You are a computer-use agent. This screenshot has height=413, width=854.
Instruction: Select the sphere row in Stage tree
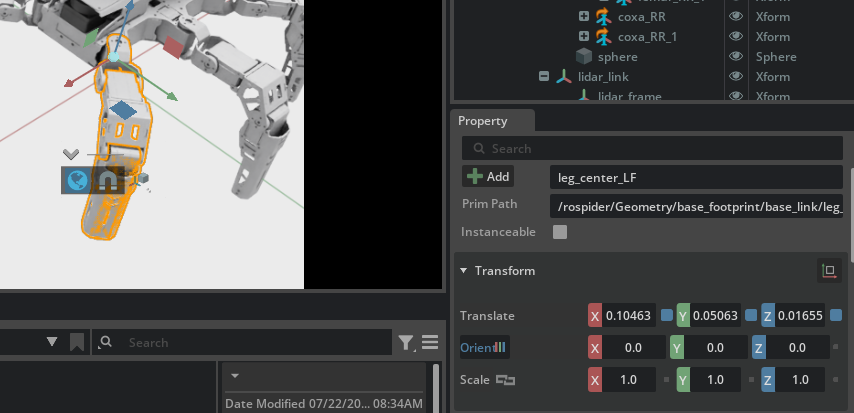pos(618,57)
